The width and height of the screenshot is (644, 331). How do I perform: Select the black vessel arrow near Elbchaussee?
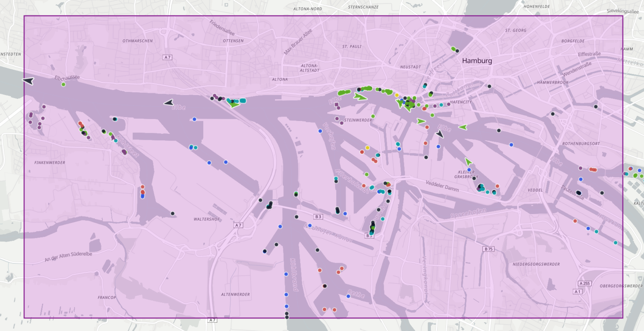28,81
